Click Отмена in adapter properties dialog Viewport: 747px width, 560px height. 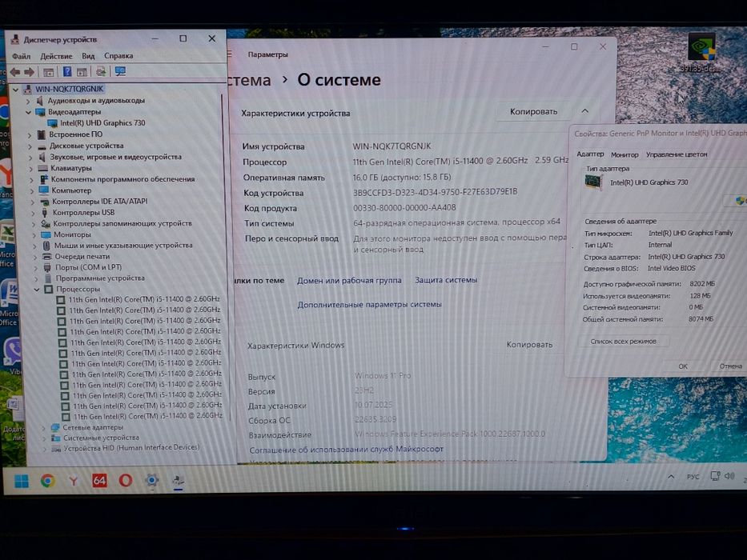[730, 366]
